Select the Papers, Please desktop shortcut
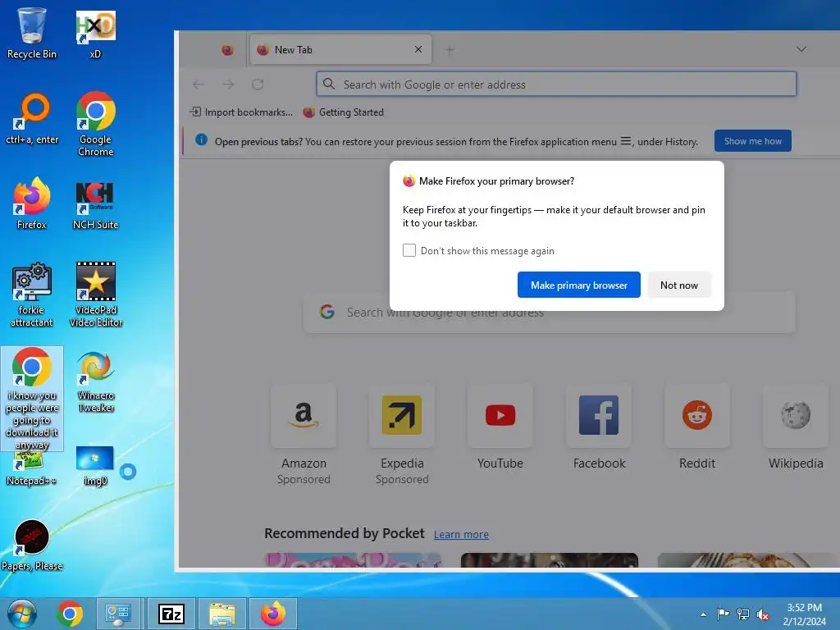Screen dimensions: 840x630 [x=32, y=546]
